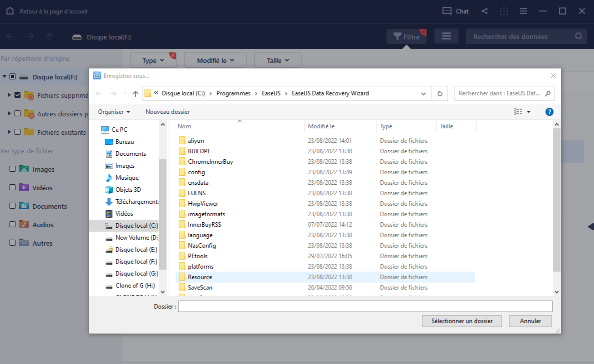Click the Dossier text input field
The width and height of the screenshot is (594, 364).
click(x=365, y=306)
